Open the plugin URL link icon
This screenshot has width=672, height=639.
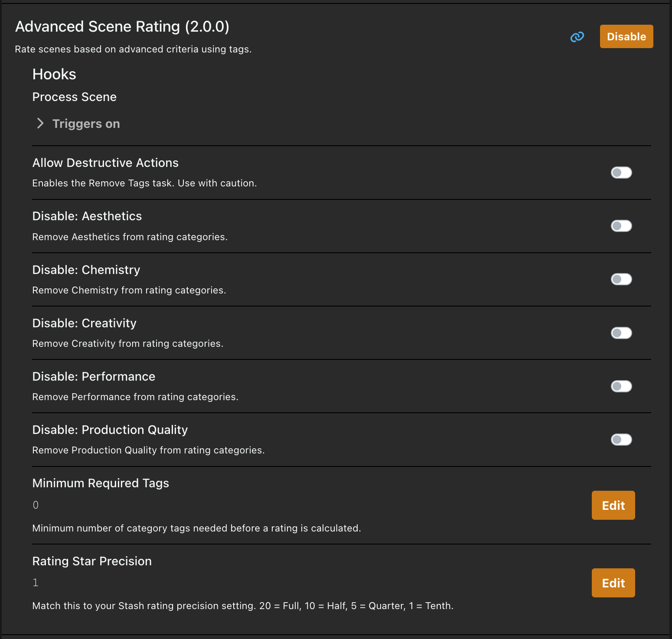[577, 37]
